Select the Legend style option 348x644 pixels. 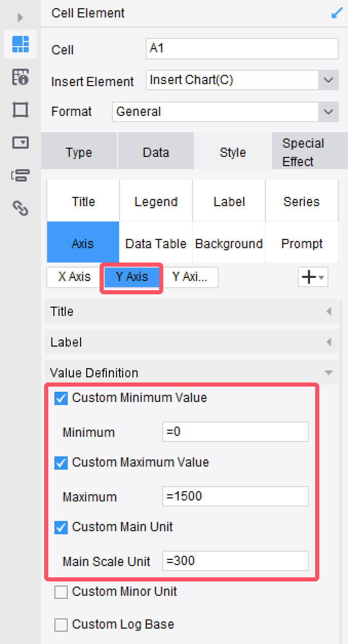pyautogui.click(x=156, y=202)
